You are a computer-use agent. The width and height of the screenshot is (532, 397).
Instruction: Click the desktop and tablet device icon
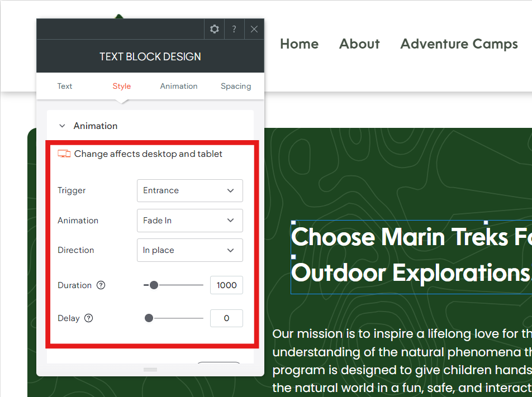tap(64, 154)
